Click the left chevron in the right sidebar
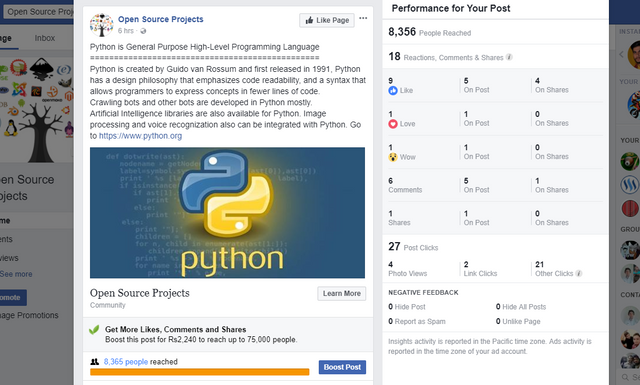 click(621, 54)
